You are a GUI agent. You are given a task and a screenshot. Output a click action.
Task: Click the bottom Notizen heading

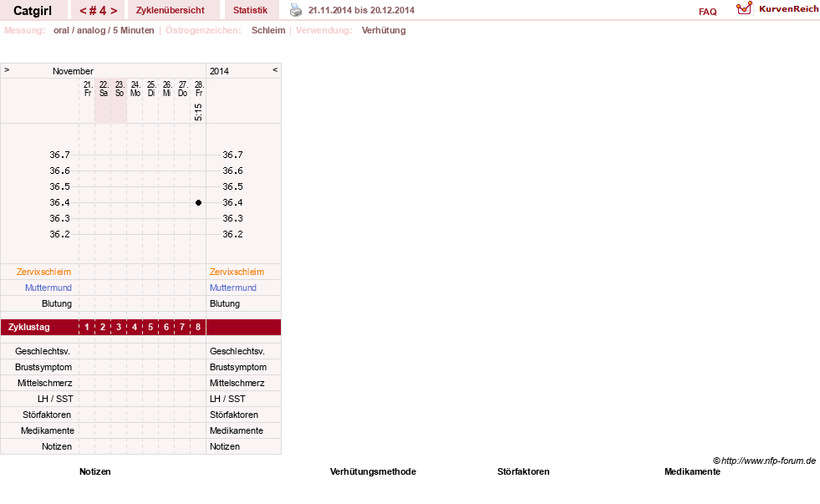[94, 471]
